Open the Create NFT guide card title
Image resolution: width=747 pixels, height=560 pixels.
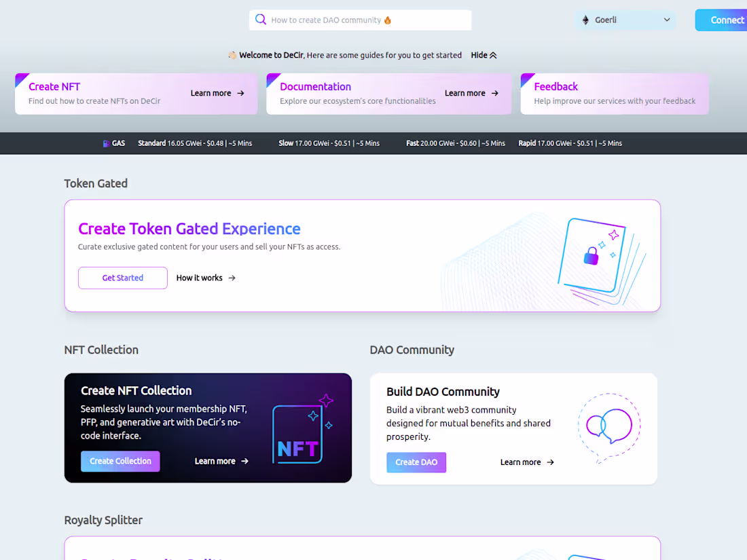tap(54, 87)
